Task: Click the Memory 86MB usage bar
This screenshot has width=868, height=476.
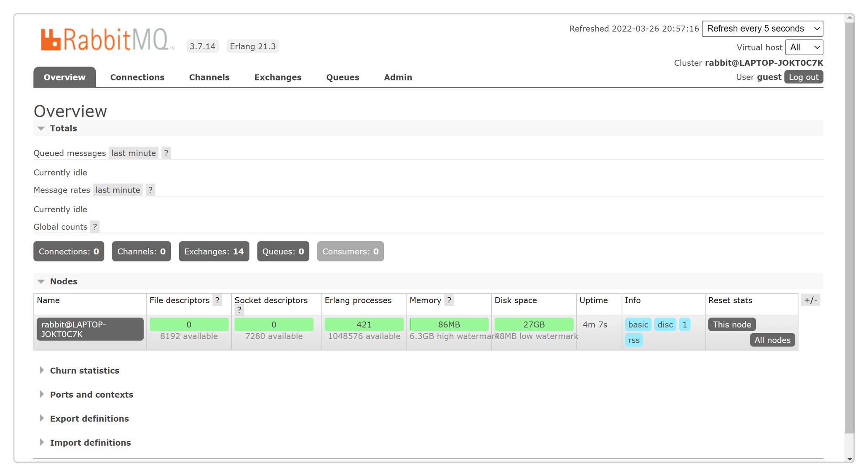Action: coord(449,324)
